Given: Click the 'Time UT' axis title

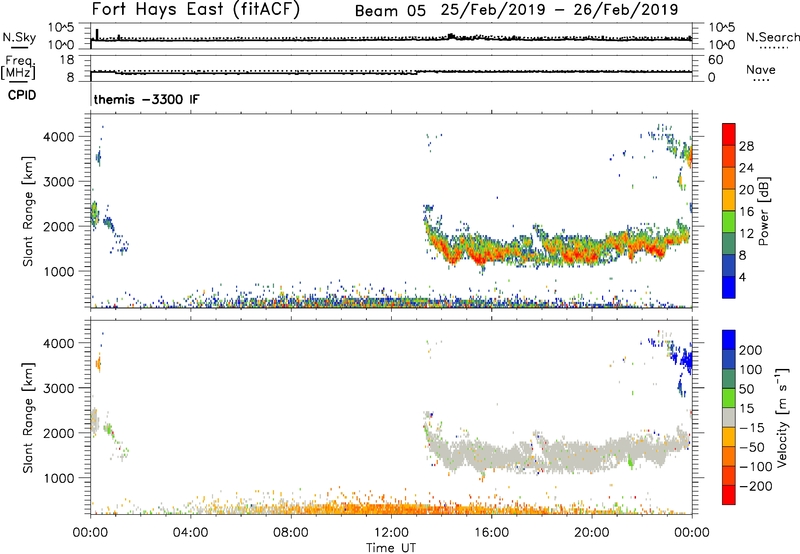Looking at the screenshot, I should tap(391, 548).
